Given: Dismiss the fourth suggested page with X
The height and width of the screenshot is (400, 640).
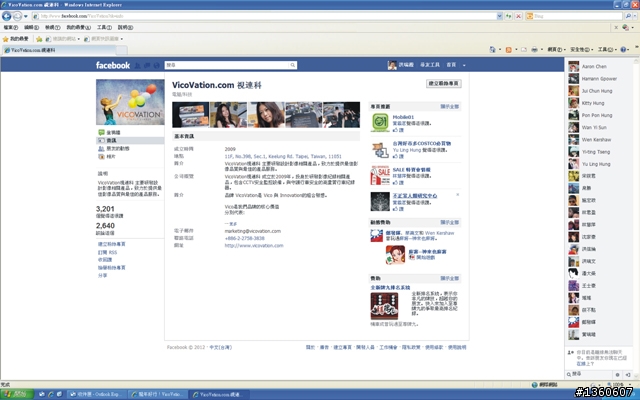Looking at the screenshot, I should [458, 195].
